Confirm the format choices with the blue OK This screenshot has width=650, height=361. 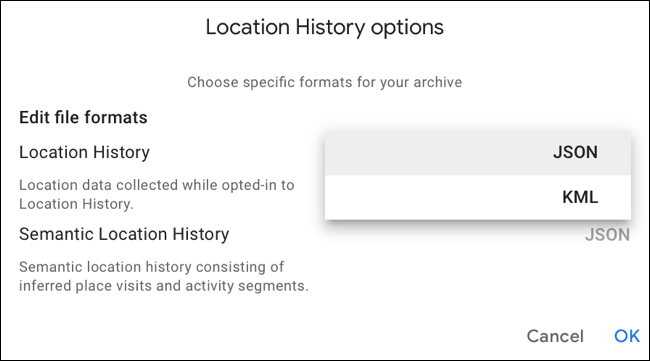627,336
